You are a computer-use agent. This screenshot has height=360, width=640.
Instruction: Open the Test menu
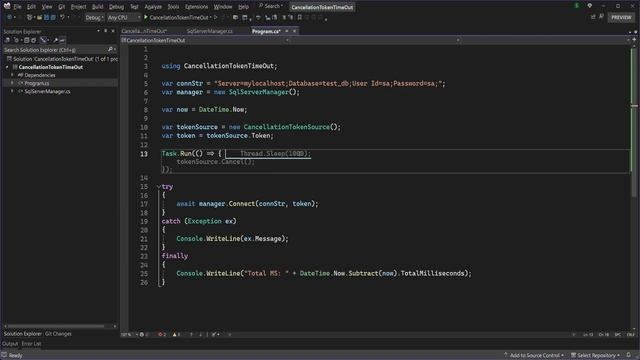click(x=134, y=7)
